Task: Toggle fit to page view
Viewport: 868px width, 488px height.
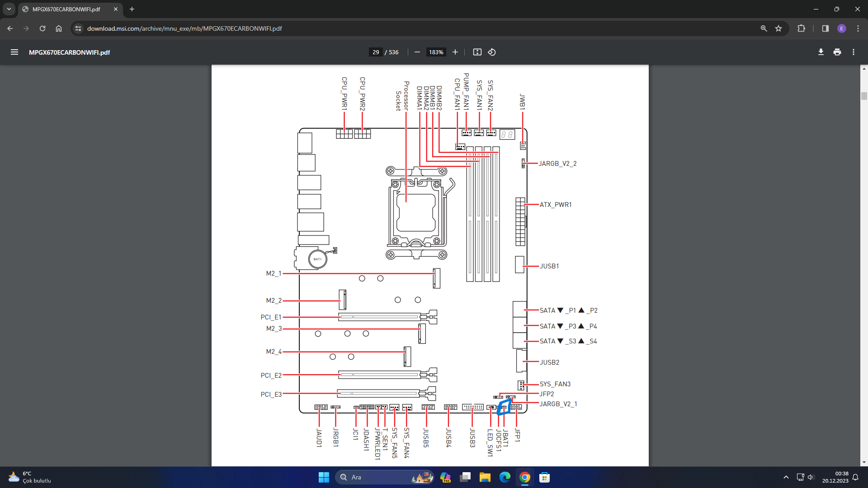Action: 477,52
